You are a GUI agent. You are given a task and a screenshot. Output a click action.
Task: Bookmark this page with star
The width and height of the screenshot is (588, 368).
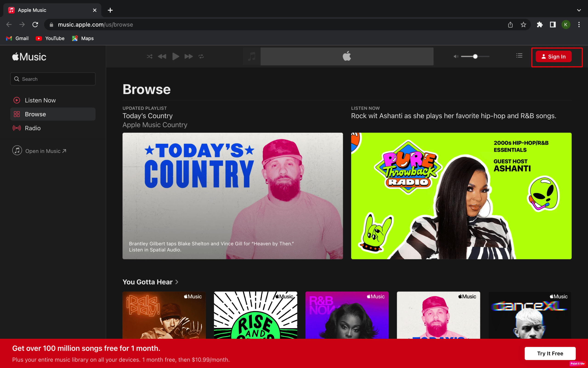point(523,25)
